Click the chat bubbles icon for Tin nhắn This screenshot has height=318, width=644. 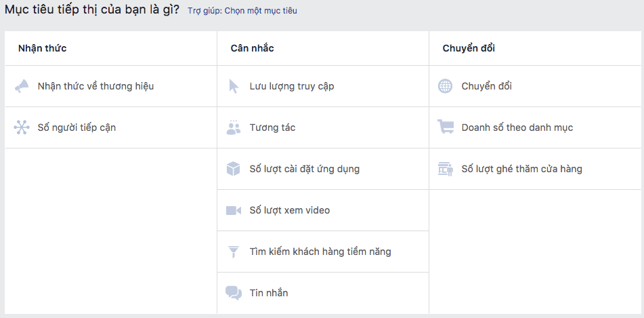234,293
